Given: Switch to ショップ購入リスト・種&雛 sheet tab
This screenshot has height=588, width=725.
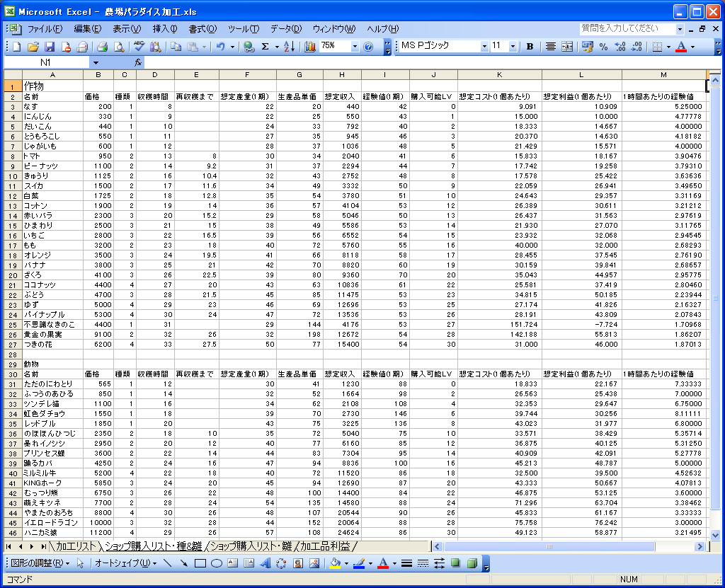Looking at the screenshot, I should pyautogui.click(x=154, y=546).
